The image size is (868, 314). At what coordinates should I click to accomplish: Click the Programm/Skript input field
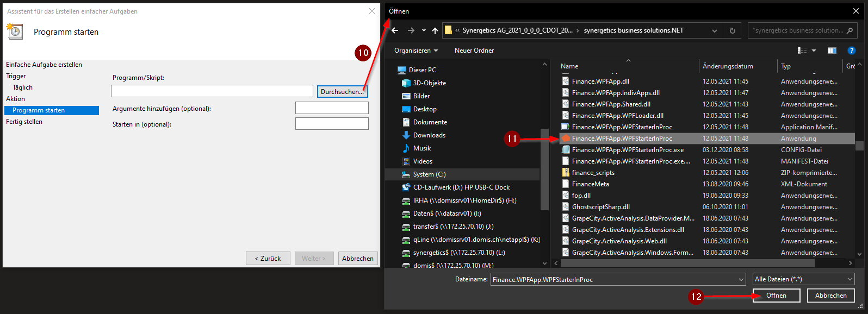point(212,91)
